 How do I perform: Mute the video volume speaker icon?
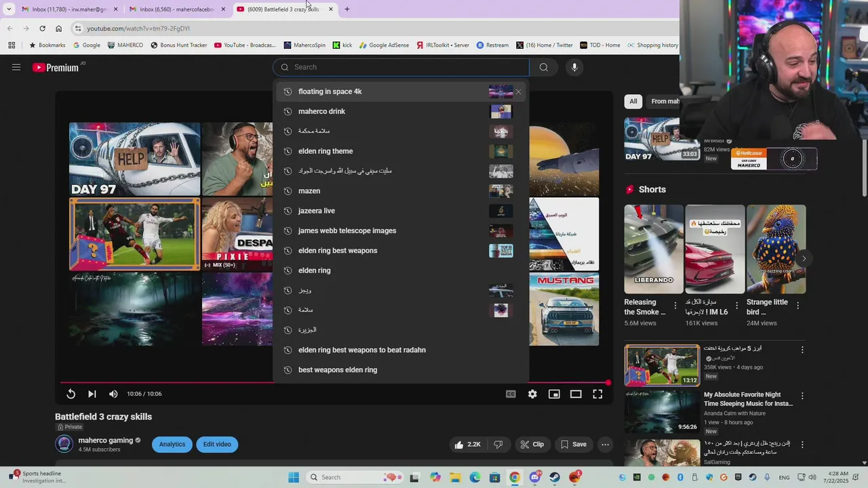click(113, 394)
